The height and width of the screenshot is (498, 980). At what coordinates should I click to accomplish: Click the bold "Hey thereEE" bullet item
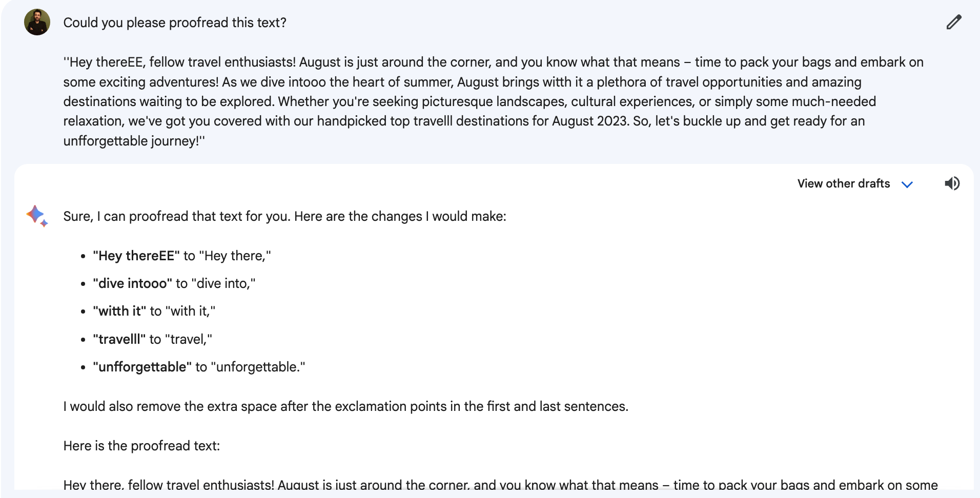136,256
